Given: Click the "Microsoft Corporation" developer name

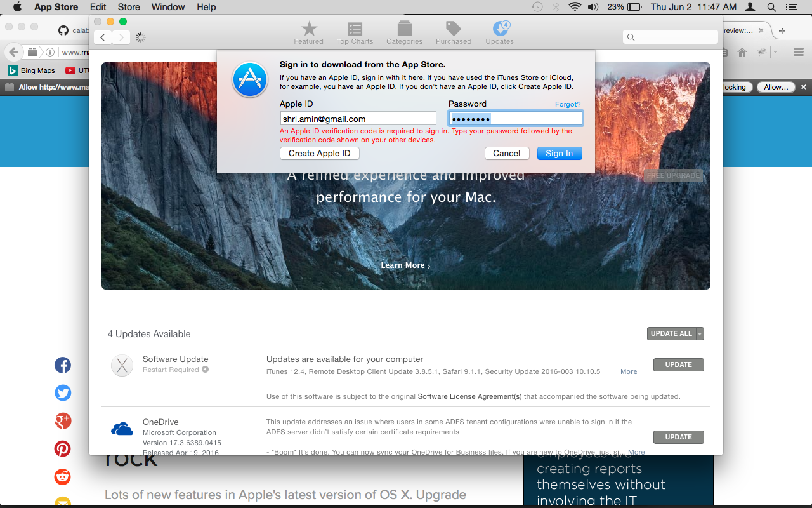Looking at the screenshot, I should (x=180, y=432).
